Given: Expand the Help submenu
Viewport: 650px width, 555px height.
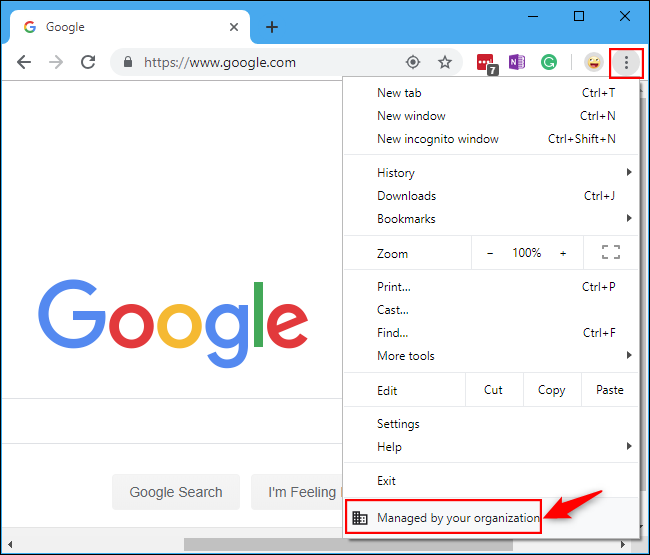Looking at the screenshot, I should [x=491, y=447].
